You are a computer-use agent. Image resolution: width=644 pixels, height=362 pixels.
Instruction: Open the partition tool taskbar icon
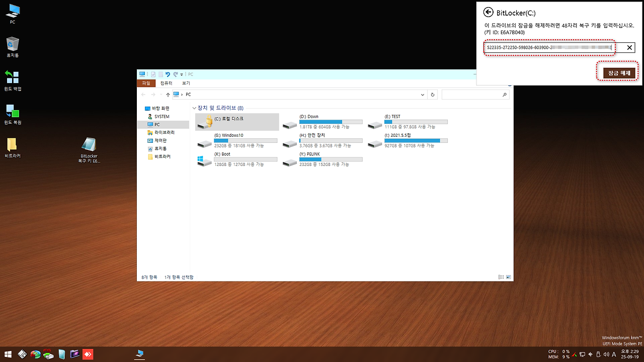(35, 354)
